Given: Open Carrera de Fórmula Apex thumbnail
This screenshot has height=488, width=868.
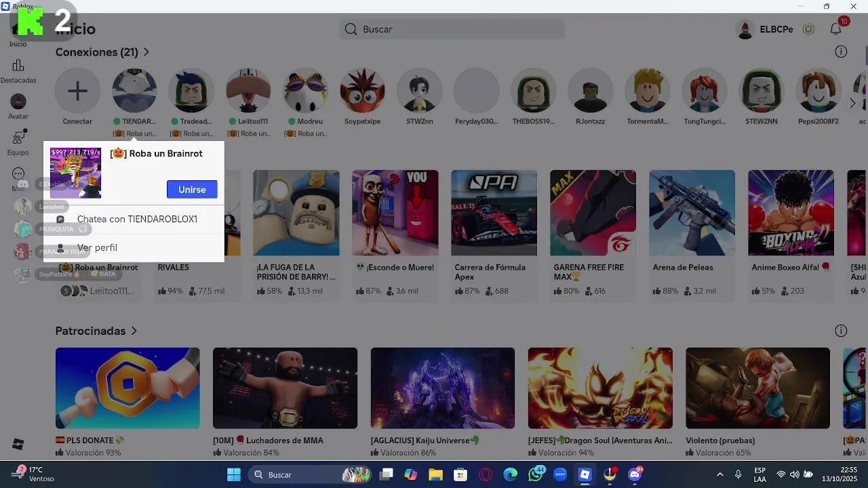Looking at the screenshot, I should tap(494, 213).
